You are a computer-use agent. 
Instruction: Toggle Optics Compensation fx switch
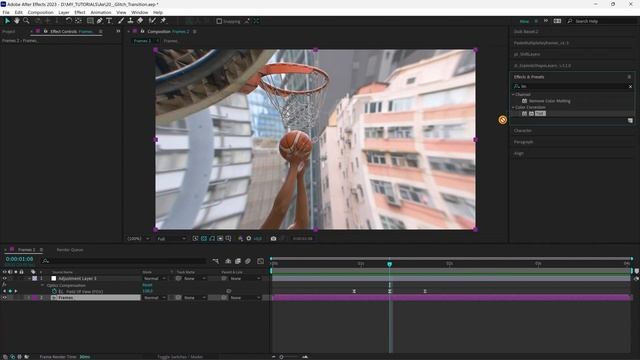pyautogui.click(x=4, y=285)
